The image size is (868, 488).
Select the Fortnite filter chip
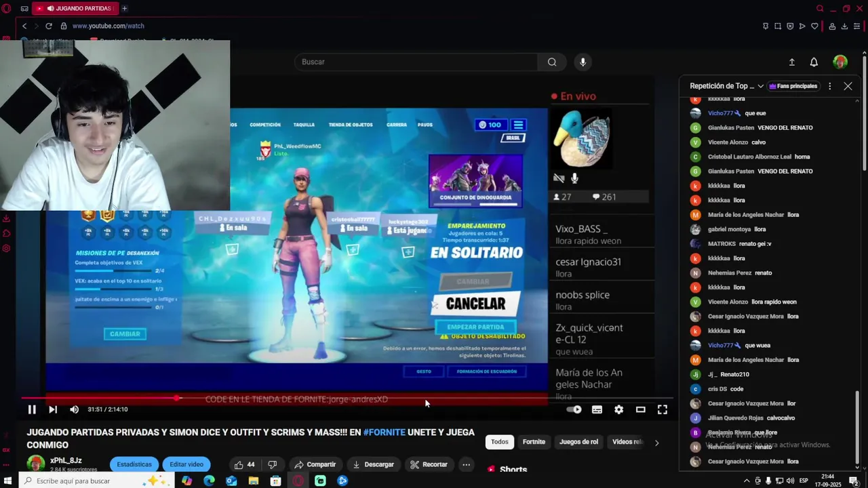coord(534,442)
